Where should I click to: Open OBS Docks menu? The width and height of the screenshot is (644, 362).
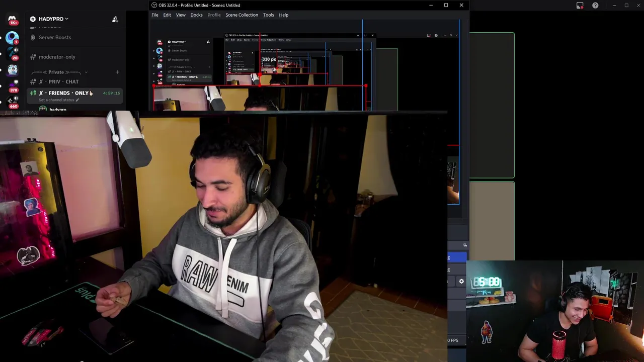(196, 15)
